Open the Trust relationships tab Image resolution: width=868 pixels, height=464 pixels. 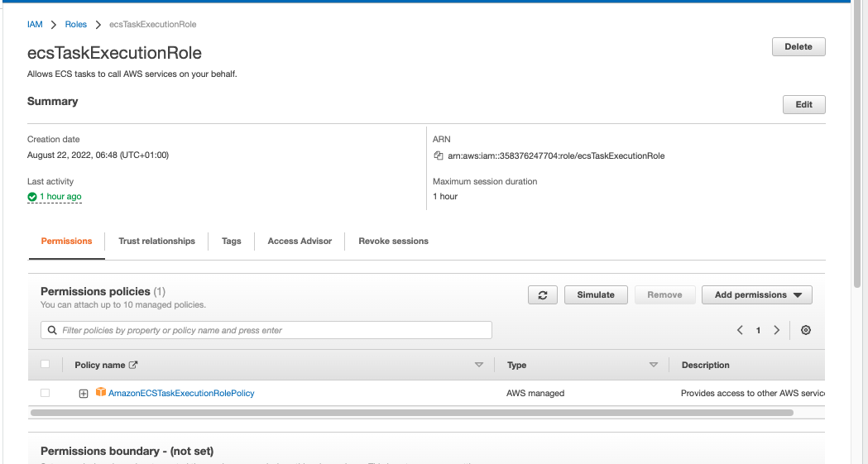[156, 242]
